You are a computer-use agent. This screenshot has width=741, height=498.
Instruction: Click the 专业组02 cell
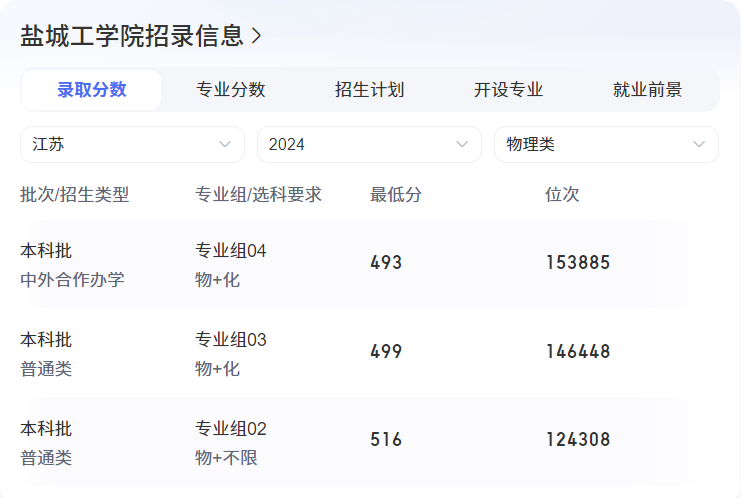(231, 429)
